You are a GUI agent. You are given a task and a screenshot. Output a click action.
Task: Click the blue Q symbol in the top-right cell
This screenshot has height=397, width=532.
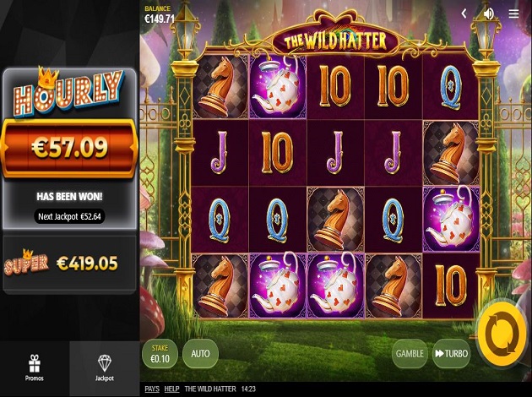click(451, 87)
